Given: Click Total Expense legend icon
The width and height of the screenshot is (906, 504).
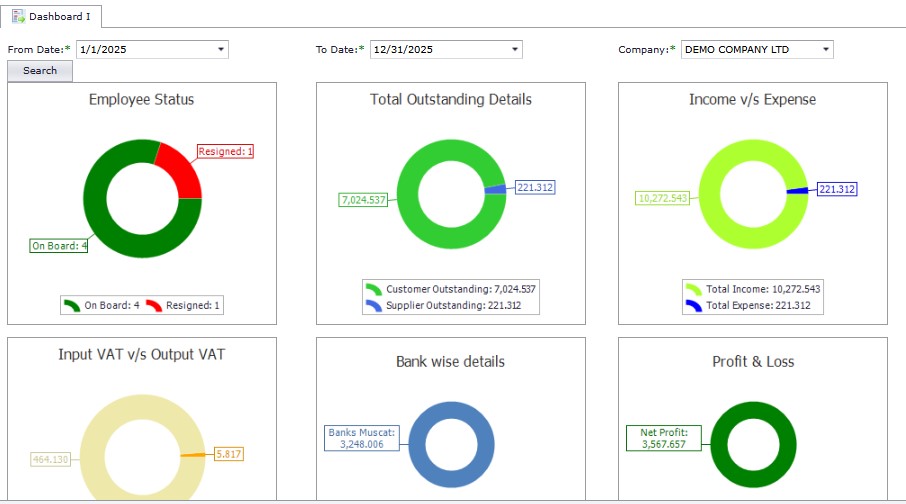Looking at the screenshot, I should [x=693, y=305].
